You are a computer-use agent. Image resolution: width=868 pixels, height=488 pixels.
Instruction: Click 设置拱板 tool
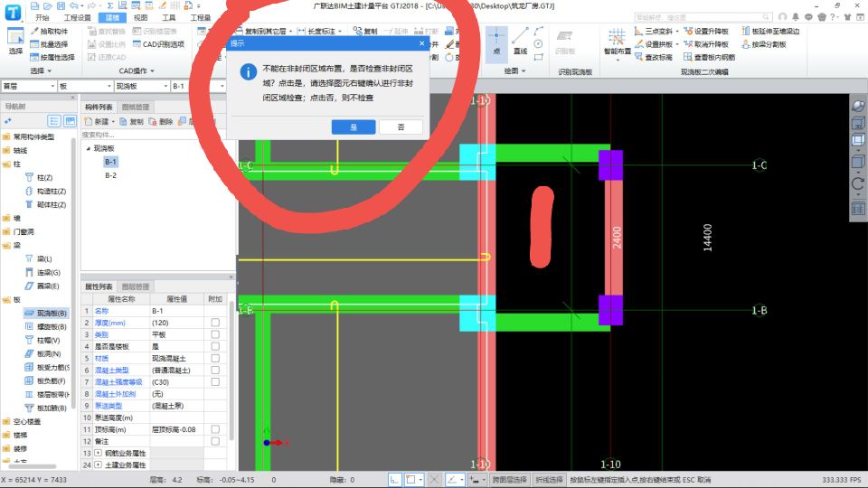(x=653, y=44)
